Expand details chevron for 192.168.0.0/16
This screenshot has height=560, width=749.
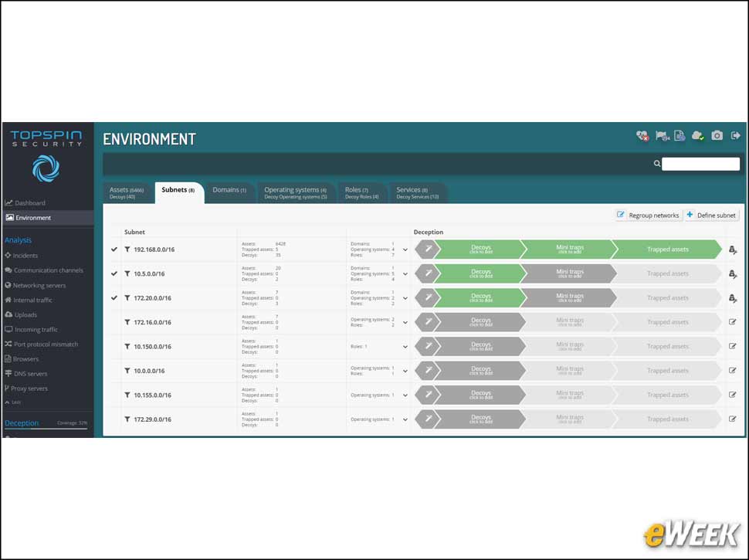[405, 250]
